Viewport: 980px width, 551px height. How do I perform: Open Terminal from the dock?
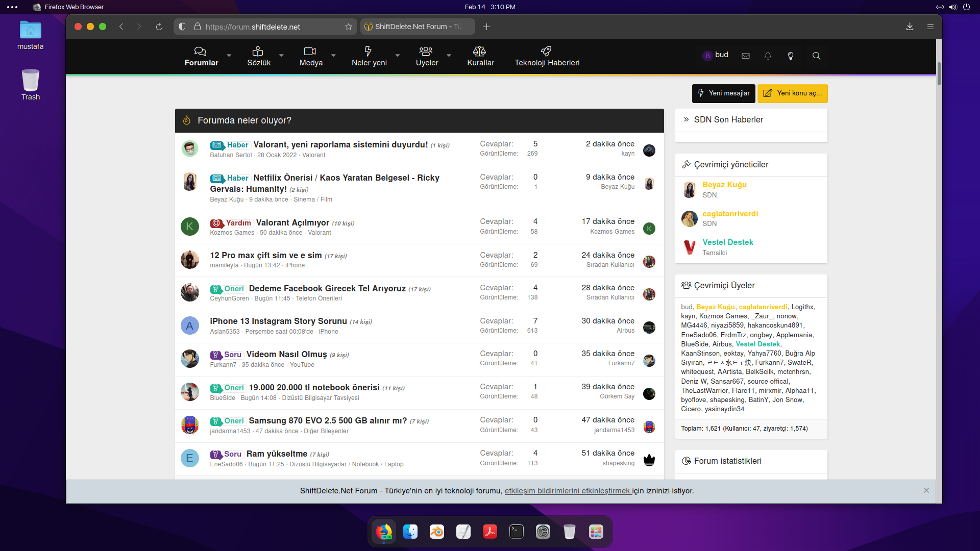click(517, 532)
